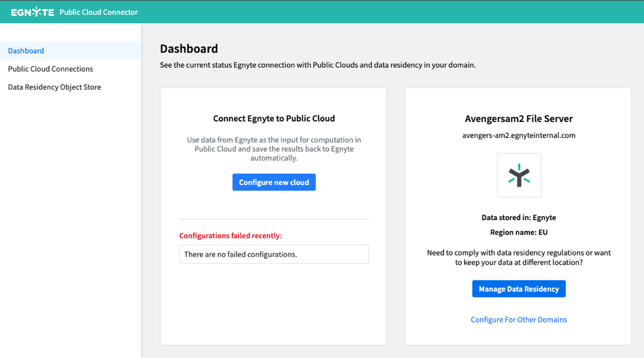Go to Public Cloud Connections
Screen dimensions: 644x358
click(50, 68)
